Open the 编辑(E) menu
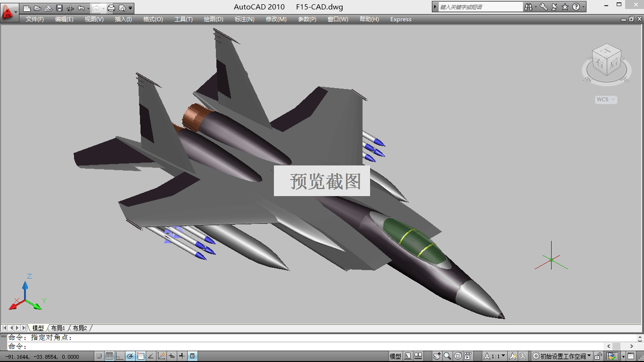The height and width of the screenshot is (362, 644). click(64, 19)
